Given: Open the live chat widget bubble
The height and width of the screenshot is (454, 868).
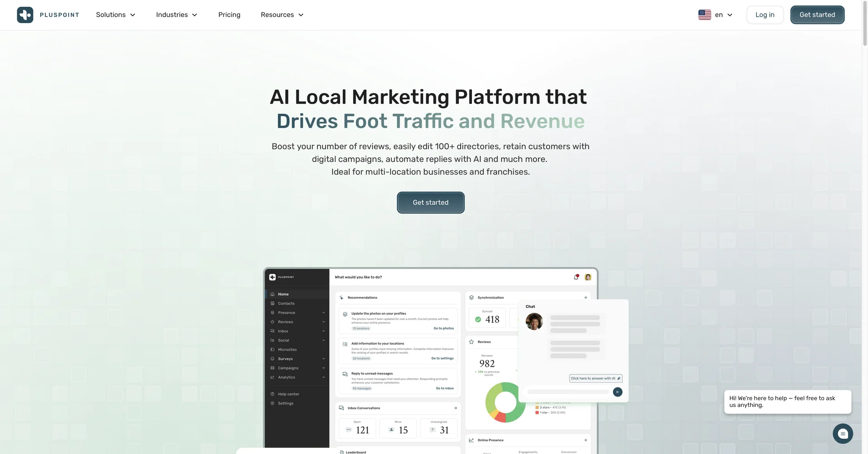Looking at the screenshot, I should 843,434.
